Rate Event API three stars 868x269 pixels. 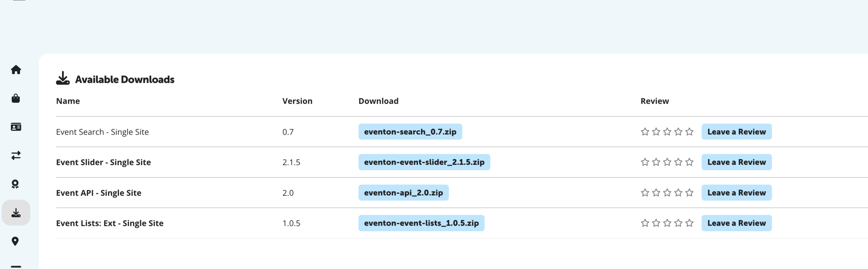coord(667,193)
